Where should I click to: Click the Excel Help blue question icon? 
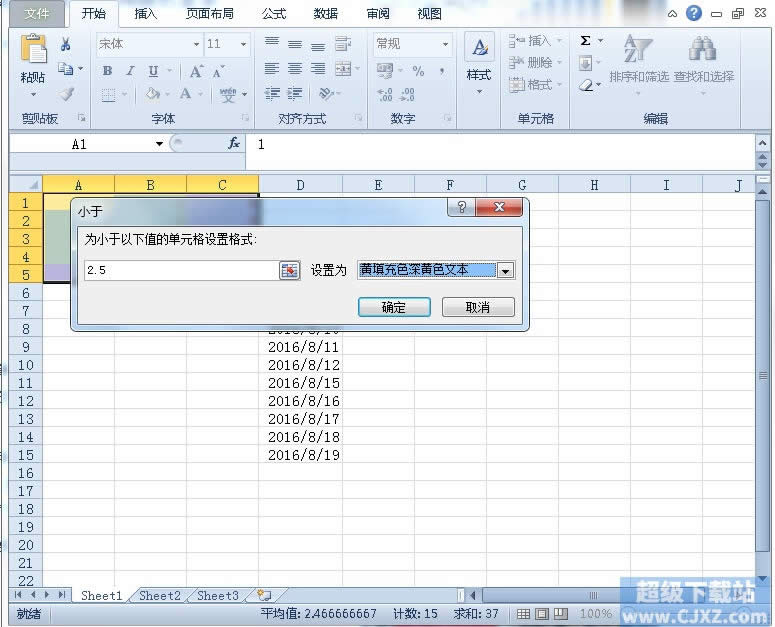(x=694, y=13)
